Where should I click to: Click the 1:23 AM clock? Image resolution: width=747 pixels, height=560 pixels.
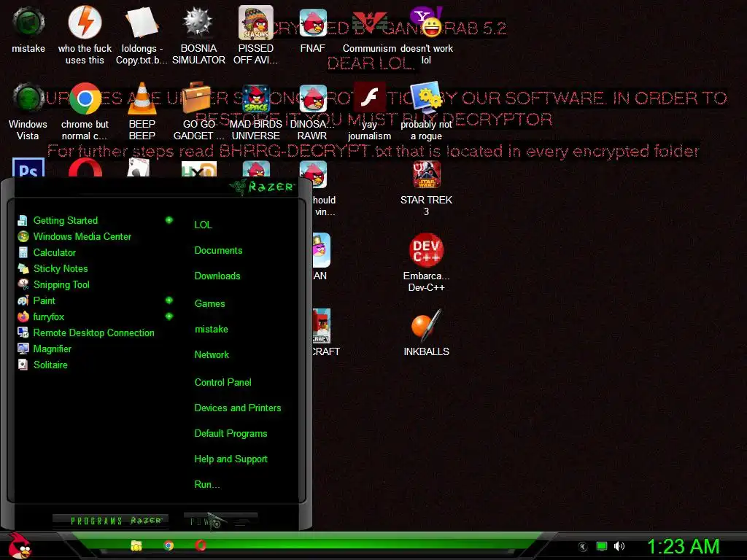683,547
